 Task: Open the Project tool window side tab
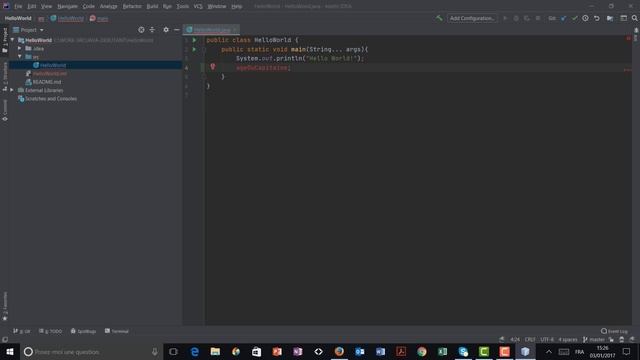click(x=5, y=40)
